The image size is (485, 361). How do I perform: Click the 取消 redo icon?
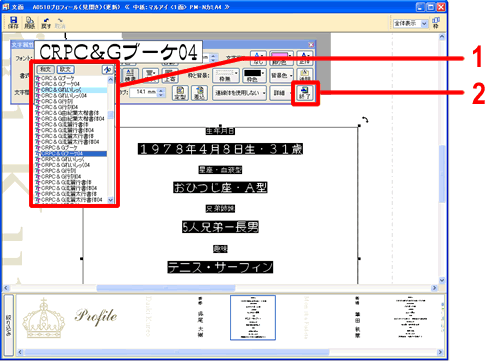tap(60, 23)
